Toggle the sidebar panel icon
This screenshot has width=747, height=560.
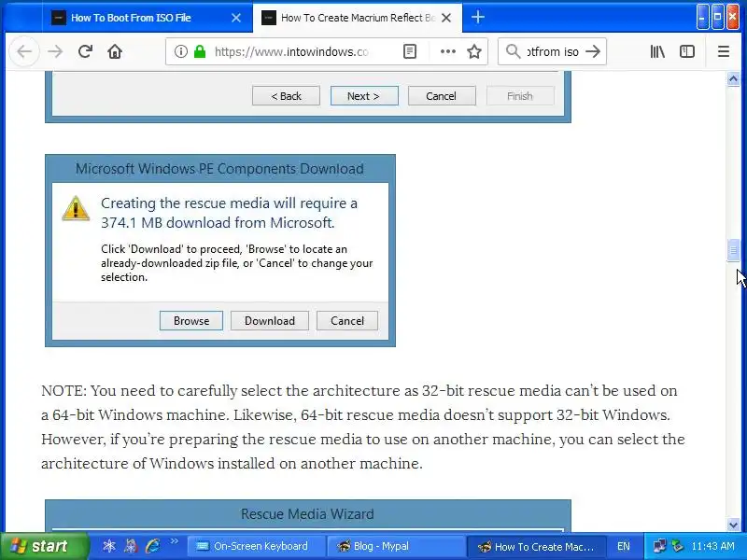point(687,51)
